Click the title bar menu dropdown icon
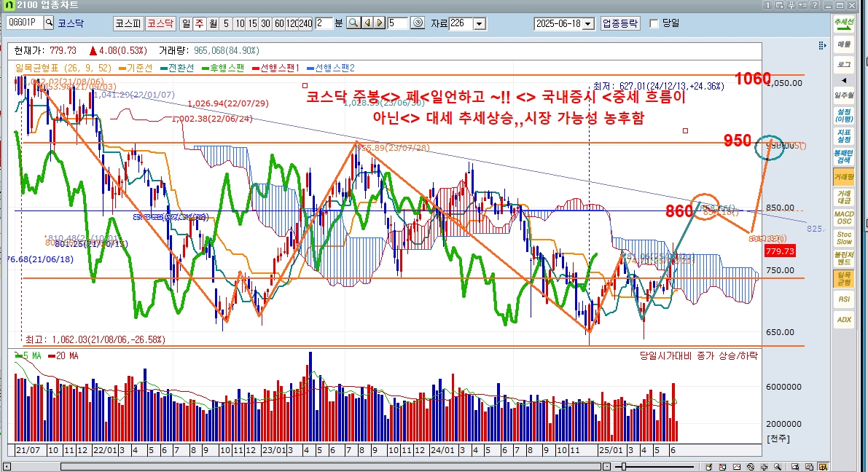The width and height of the screenshot is (868, 472). [x=802, y=5]
